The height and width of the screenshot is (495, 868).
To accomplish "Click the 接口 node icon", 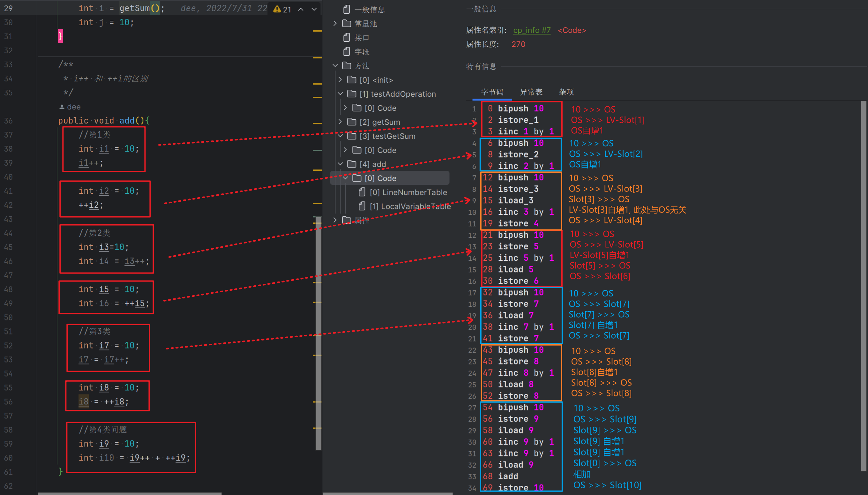I will pos(347,37).
